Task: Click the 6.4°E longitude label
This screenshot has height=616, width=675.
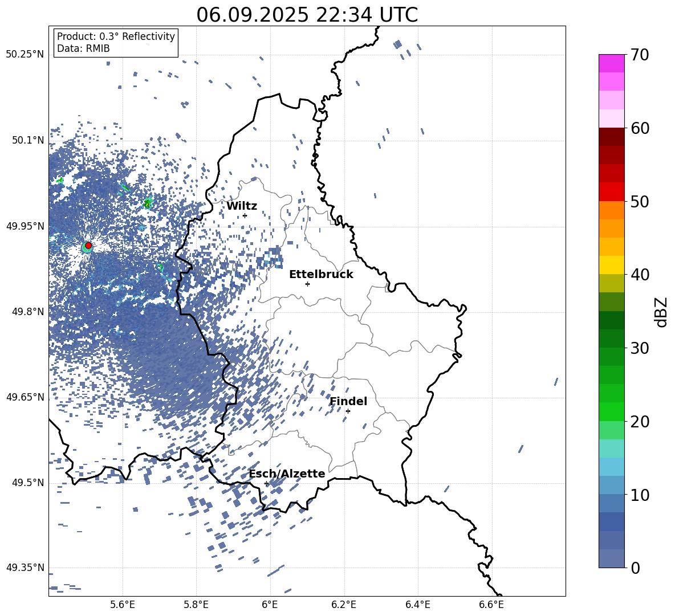Action: tap(417, 605)
